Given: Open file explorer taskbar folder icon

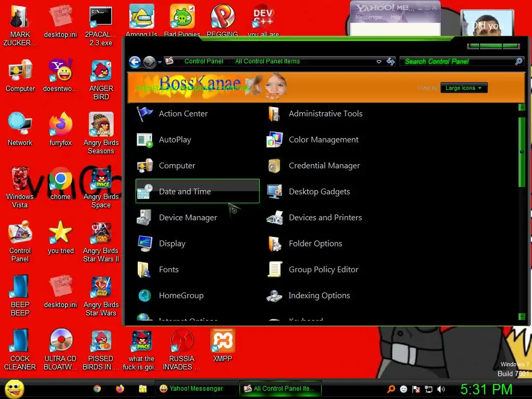Looking at the screenshot, I should point(143,389).
